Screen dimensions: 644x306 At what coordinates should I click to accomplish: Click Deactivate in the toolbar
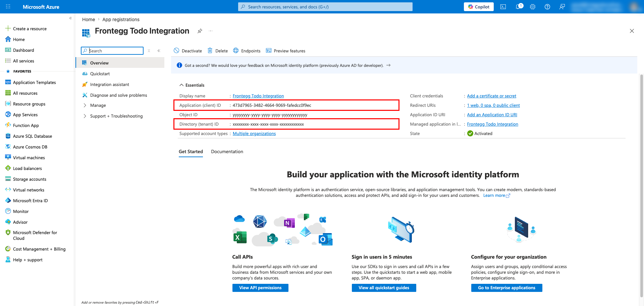pos(188,51)
